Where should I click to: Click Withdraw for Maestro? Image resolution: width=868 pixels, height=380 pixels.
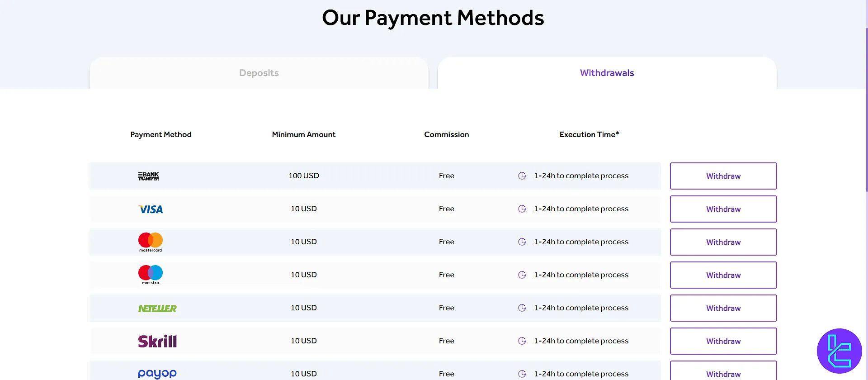(x=723, y=275)
